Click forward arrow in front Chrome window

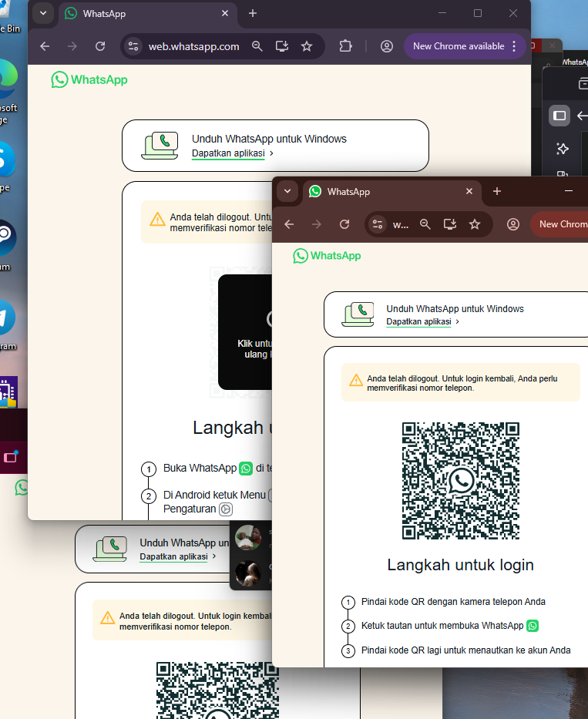click(x=317, y=224)
